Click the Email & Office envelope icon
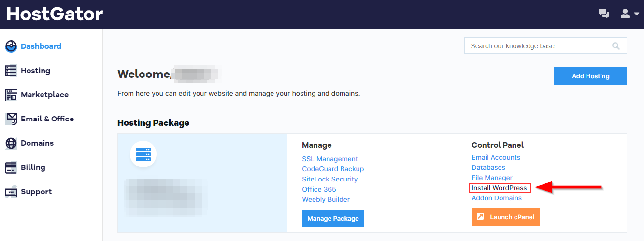This screenshot has height=241, width=644. tap(11, 119)
